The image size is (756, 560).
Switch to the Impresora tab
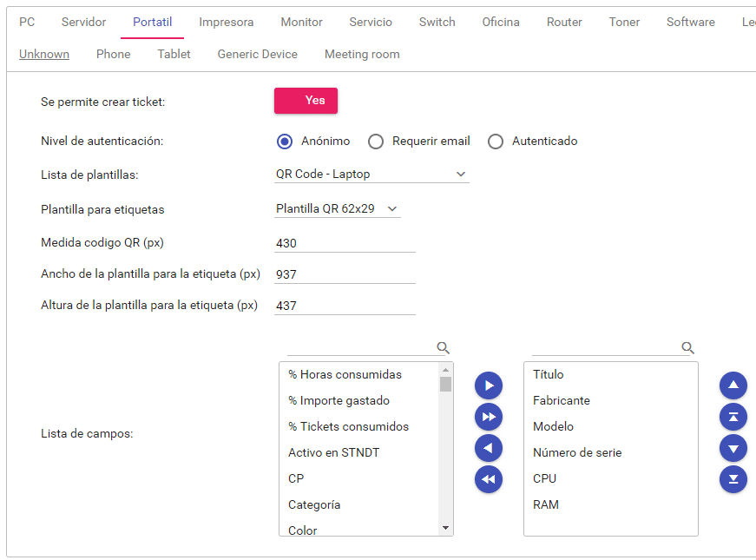[x=227, y=22]
